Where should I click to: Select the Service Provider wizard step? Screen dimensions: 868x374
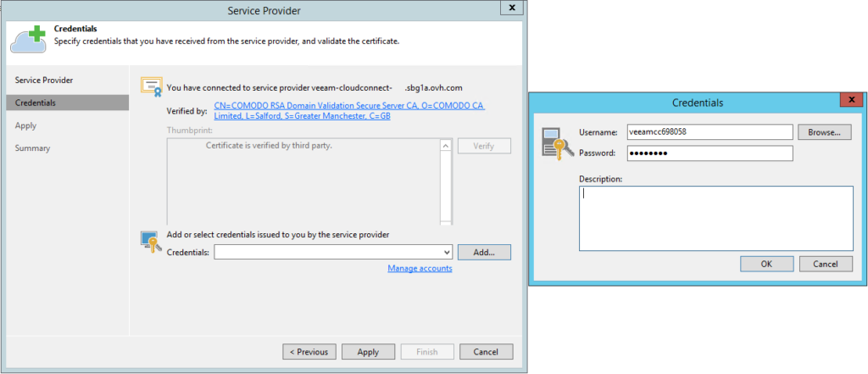[x=44, y=81]
